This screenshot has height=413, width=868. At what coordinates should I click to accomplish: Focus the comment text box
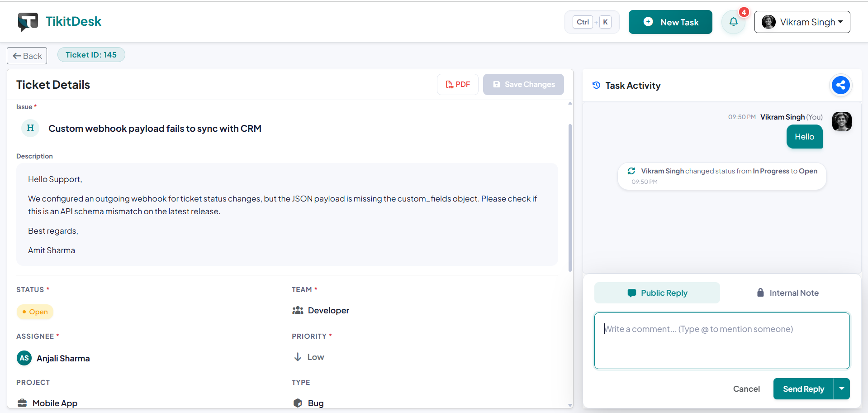coord(722,341)
